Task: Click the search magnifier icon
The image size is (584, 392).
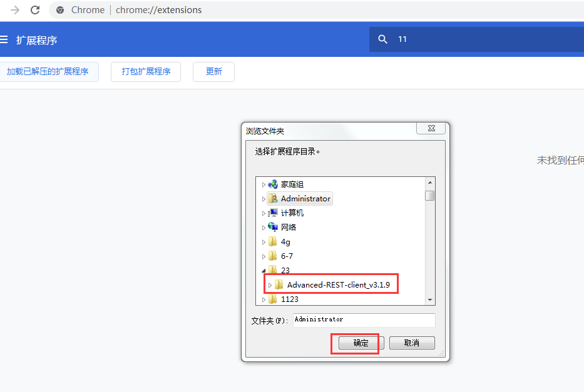Action: point(382,39)
